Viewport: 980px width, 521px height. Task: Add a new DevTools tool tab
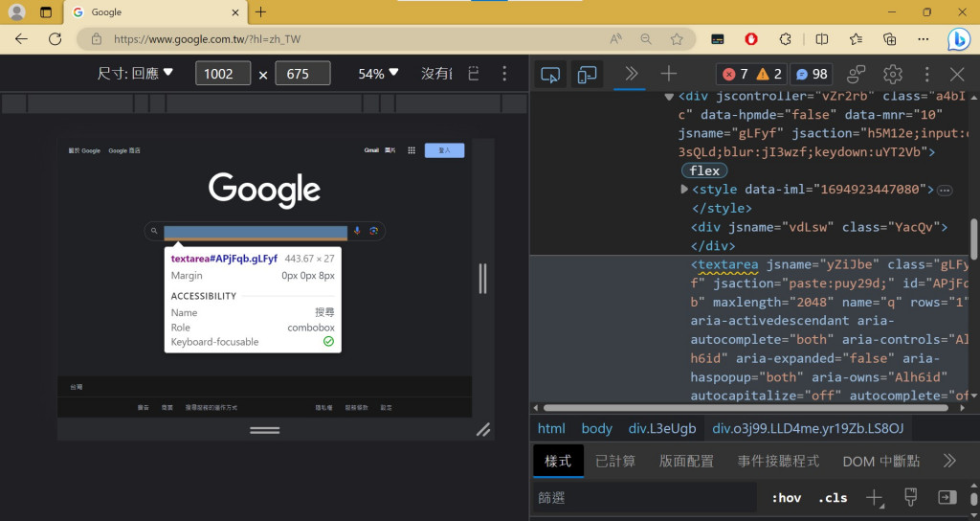coord(668,74)
